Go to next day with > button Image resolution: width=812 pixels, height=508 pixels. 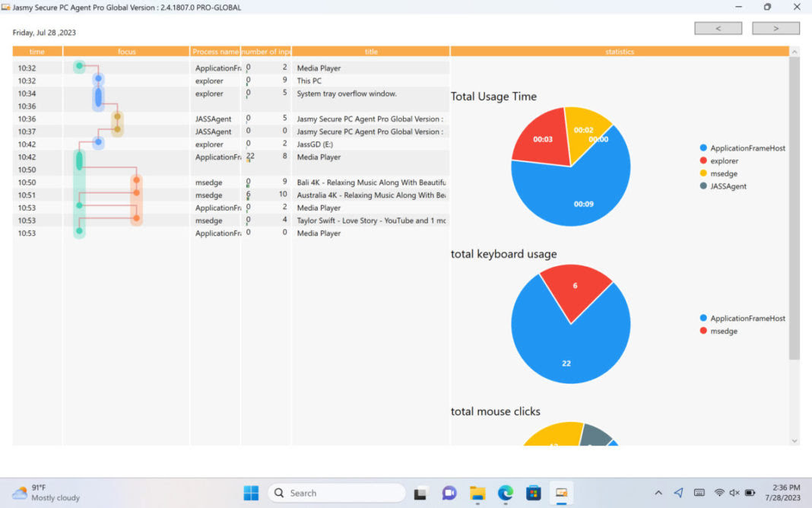[776, 28]
